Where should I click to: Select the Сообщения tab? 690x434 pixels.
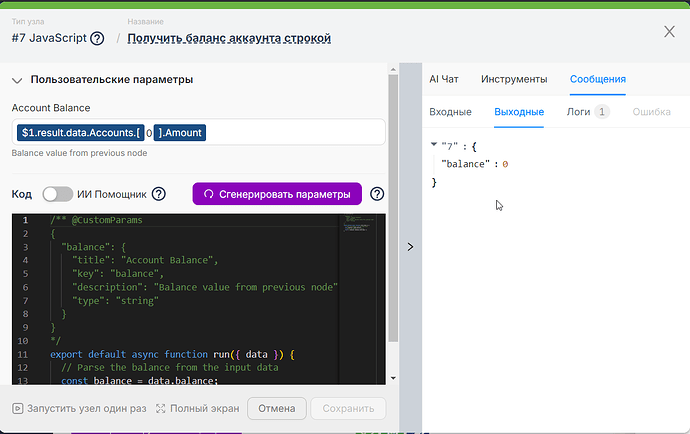pos(598,79)
